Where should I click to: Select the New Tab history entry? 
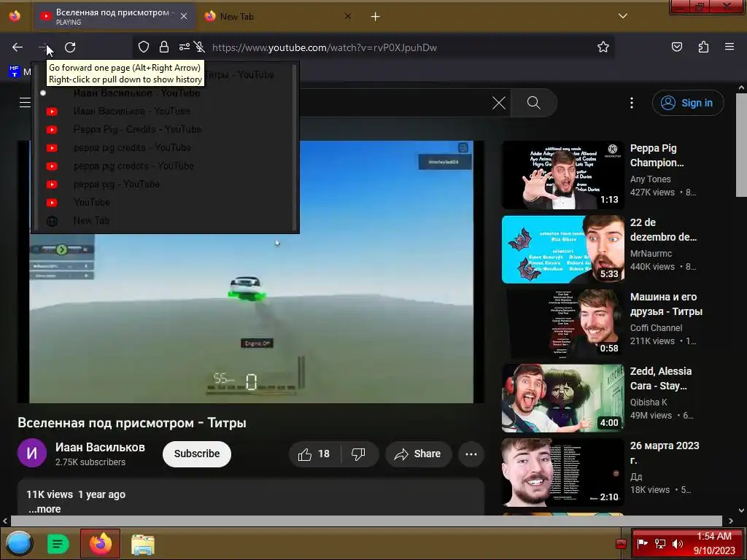164,220
